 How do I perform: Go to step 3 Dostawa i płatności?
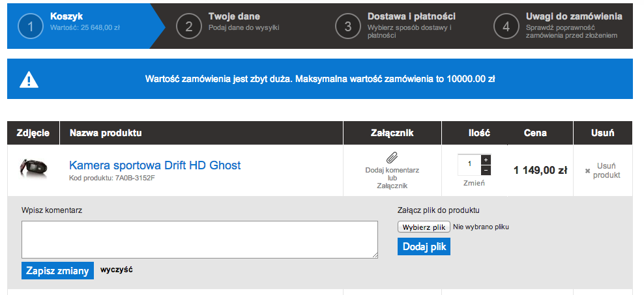pos(395,26)
